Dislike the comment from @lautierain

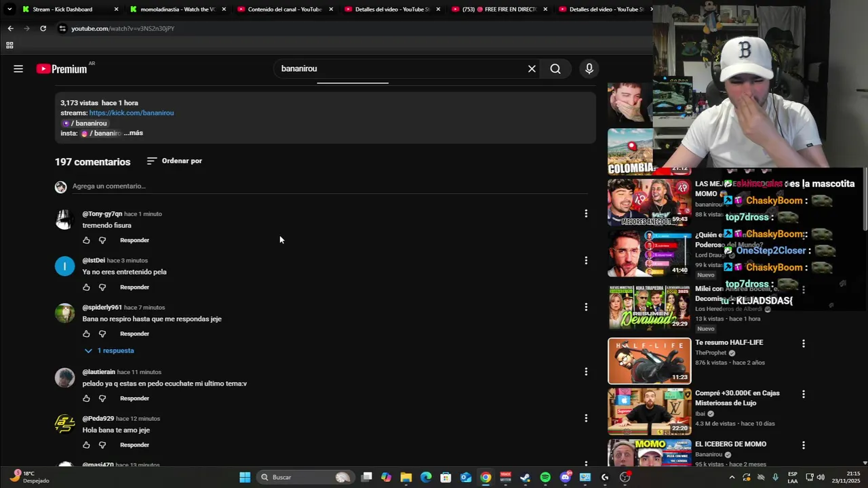tap(102, 398)
